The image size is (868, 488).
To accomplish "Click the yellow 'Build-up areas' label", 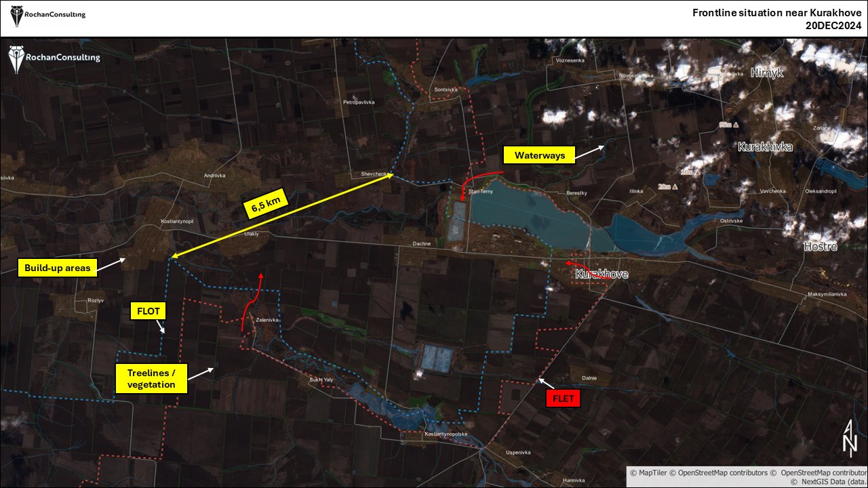I will point(57,269).
